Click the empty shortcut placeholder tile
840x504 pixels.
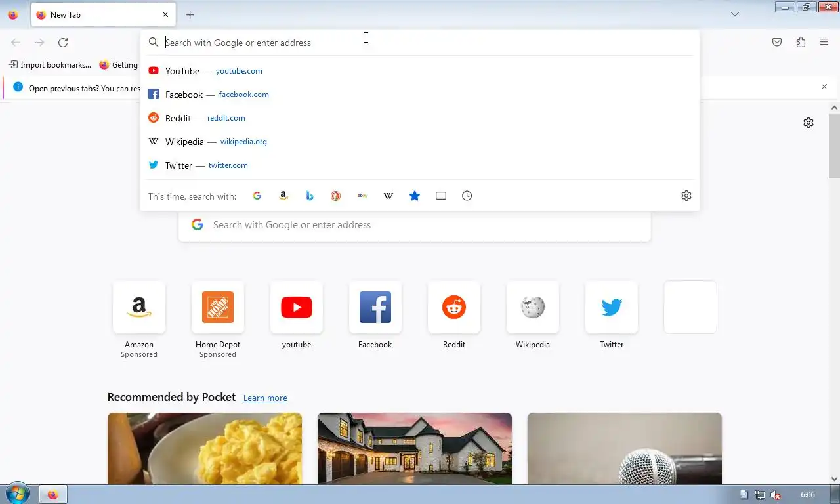[690, 307]
